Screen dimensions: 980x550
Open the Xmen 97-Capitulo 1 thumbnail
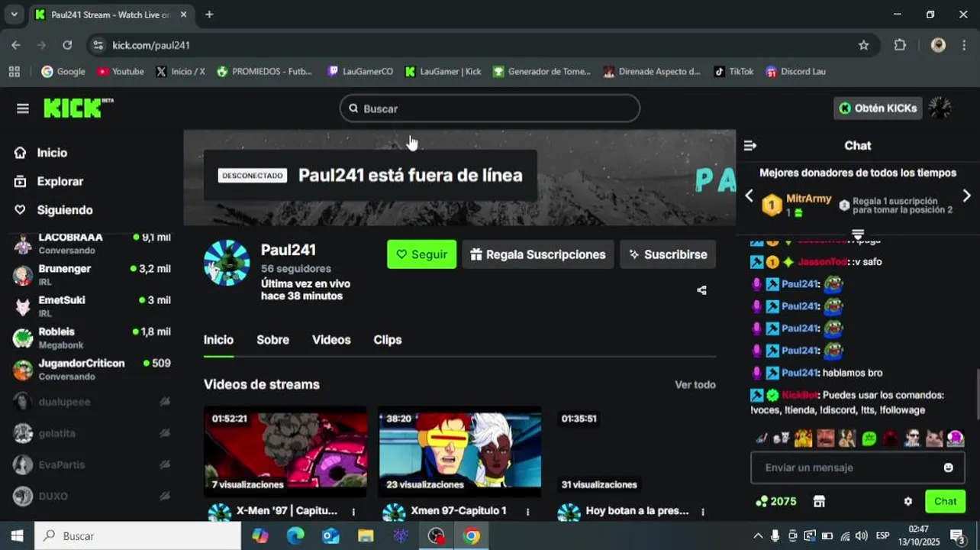point(459,450)
